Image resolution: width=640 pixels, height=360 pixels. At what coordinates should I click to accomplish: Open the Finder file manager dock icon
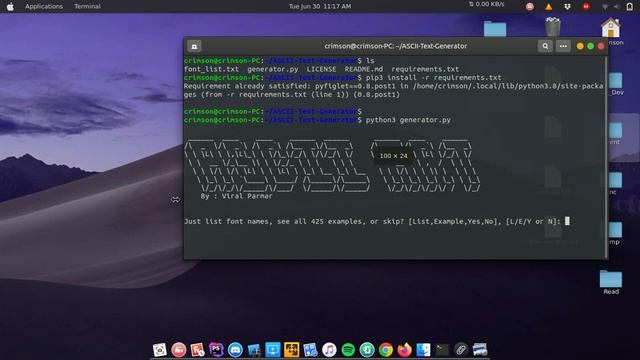coord(423,350)
